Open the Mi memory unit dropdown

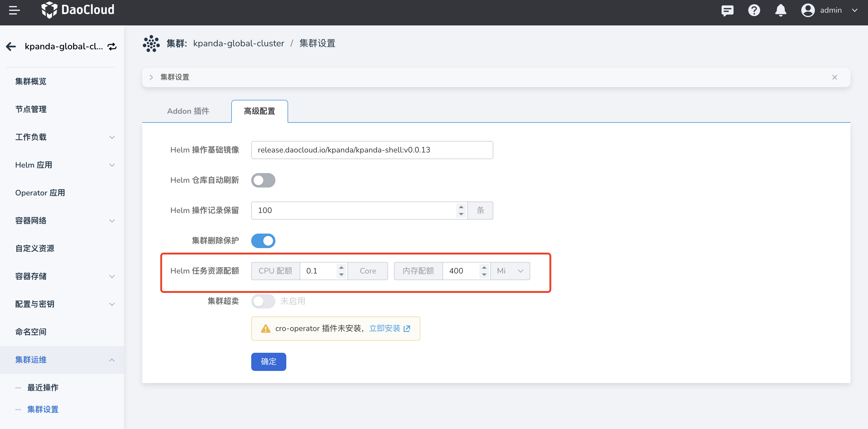coord(510,271)
